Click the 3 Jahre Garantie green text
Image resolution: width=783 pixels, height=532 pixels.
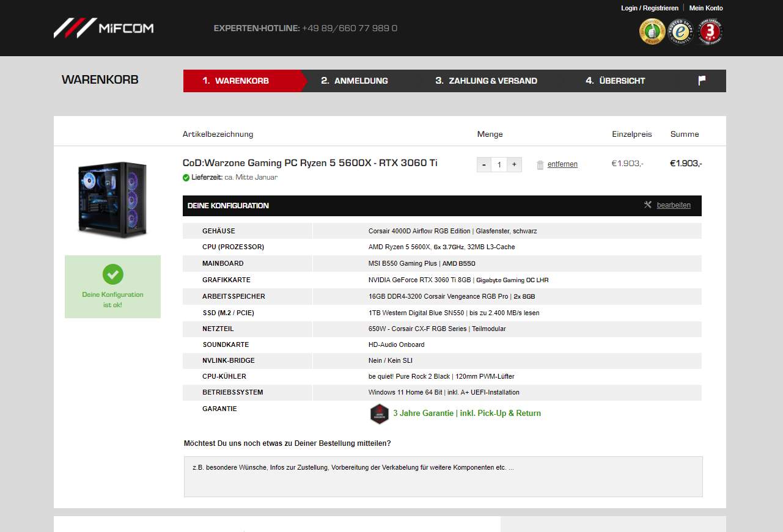(x=467, y=414)
